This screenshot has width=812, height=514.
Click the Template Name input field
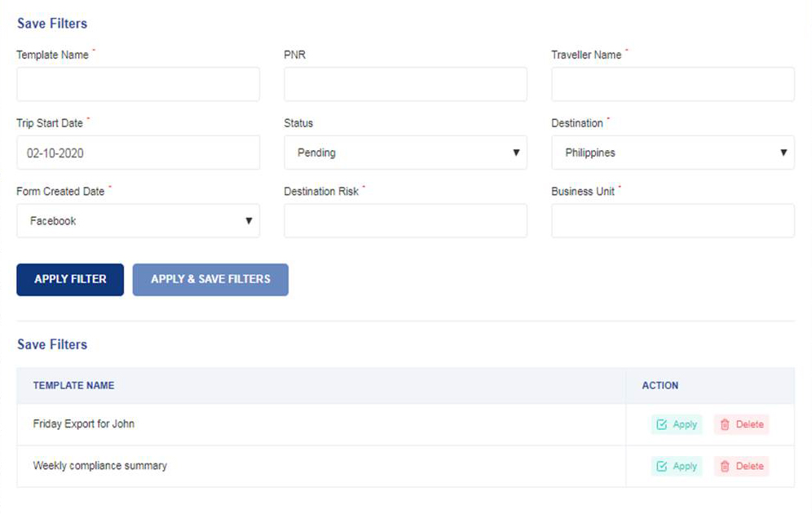[139, 84]
